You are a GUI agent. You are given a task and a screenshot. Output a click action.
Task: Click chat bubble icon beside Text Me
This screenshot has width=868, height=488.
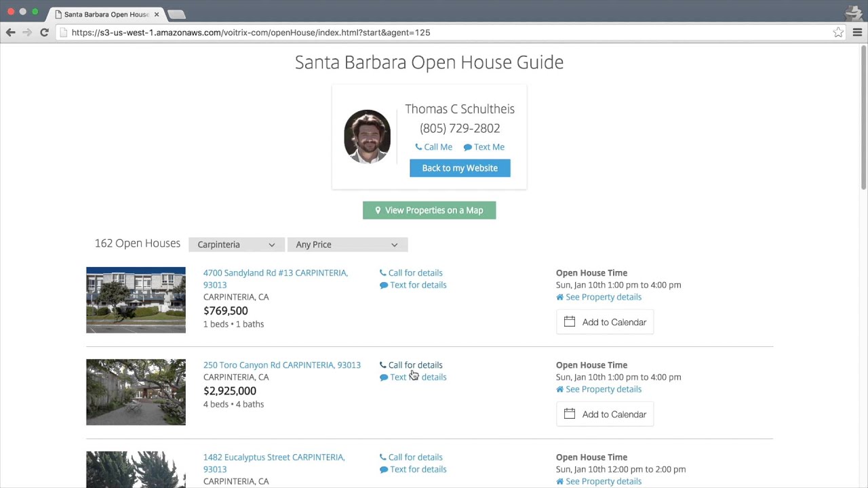pyautogui.click(x=467, y=147)
